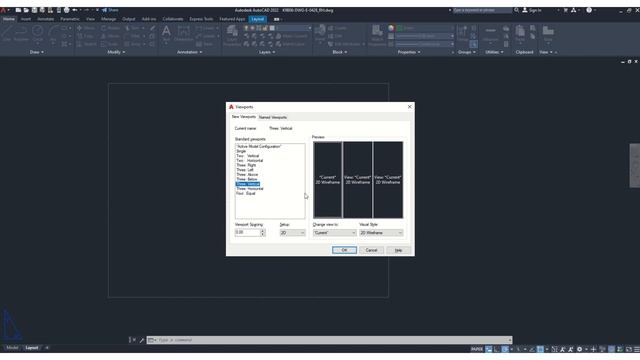This screenshot has width=640, height=360.
Task: Select 'Three: Below' viewport configuration
Action: 247,179
